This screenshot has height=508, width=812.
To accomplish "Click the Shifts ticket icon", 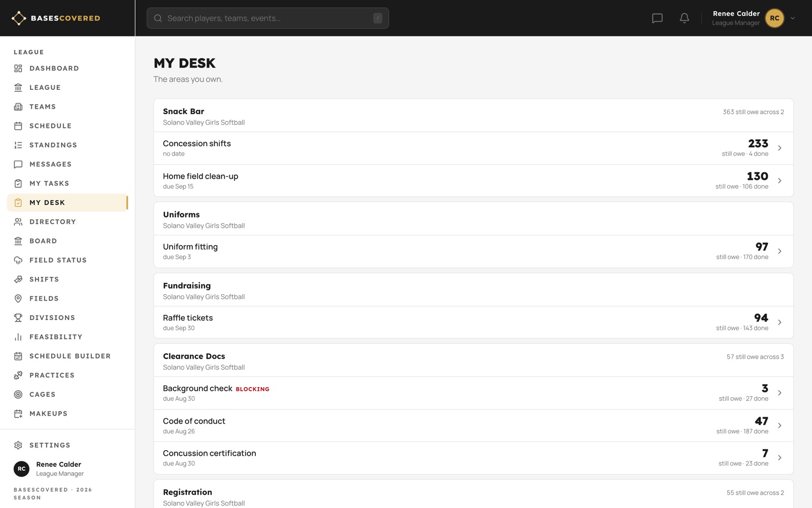I will point(18,279).
